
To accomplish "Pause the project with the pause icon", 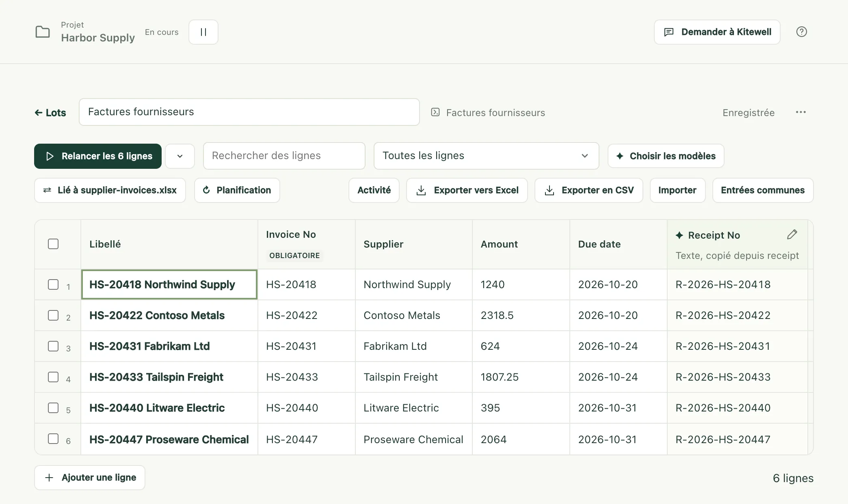I will pyautogui.click(x=203, y=32).
